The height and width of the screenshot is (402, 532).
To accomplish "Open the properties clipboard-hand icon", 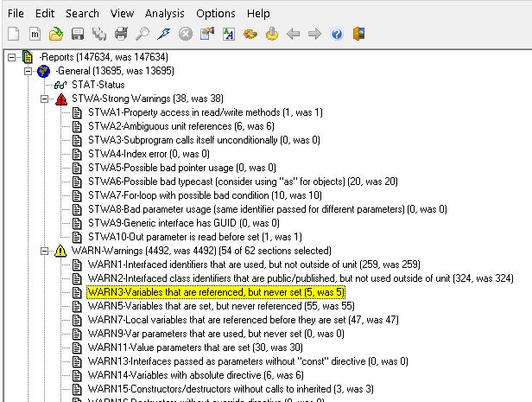I will click(207, 34).
